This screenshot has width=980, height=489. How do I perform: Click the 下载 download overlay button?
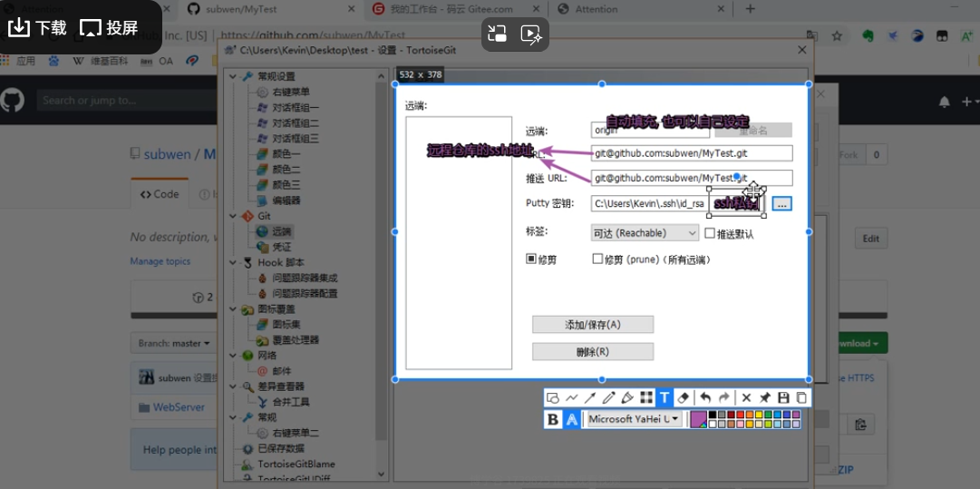coord(37,27)
